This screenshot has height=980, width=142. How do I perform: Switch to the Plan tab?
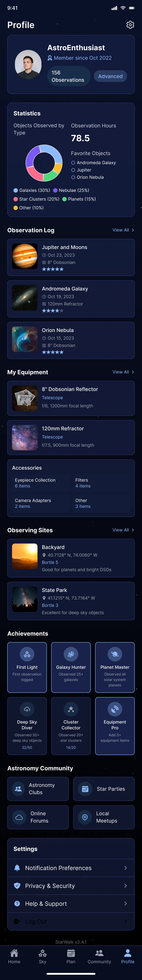(71, 956)
